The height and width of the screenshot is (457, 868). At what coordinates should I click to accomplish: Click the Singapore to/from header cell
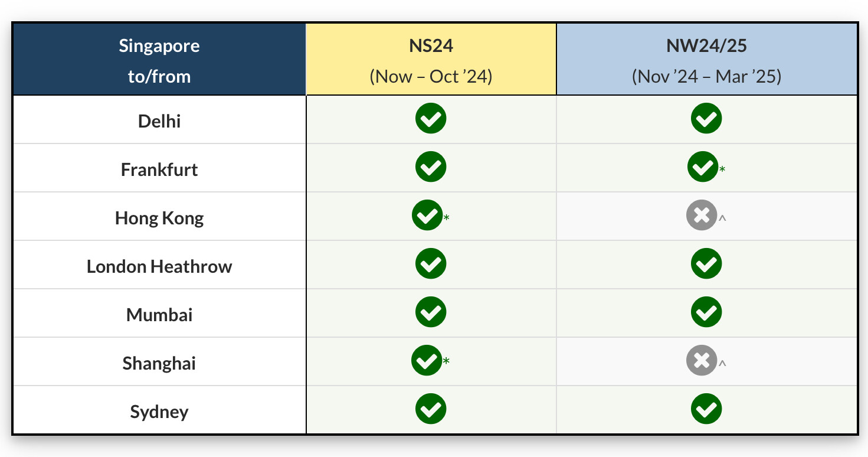pos(159,60)
